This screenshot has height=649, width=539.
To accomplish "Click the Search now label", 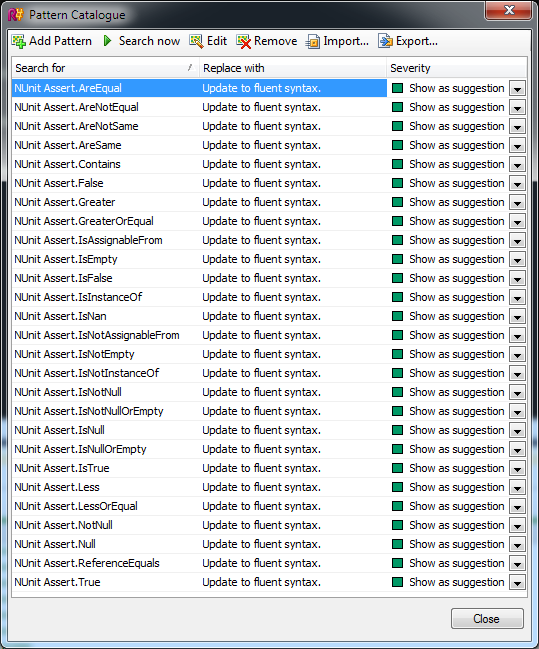I will pos(149,41).
